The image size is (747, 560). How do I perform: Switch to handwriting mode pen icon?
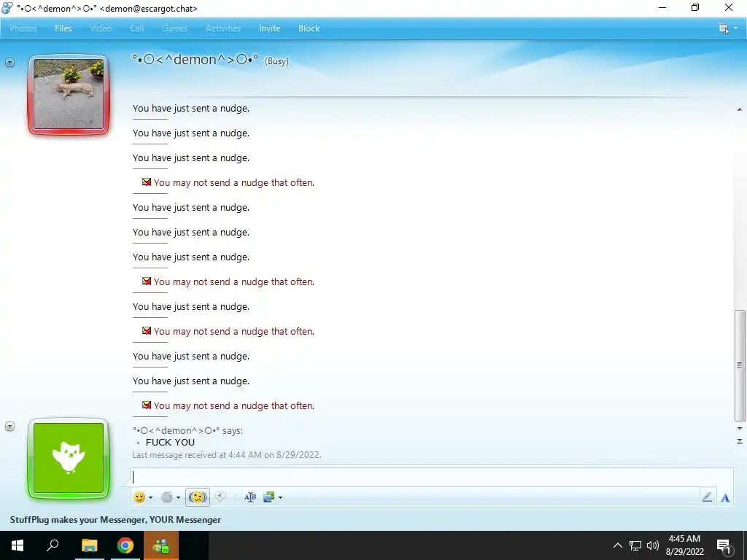click(707, 497)
